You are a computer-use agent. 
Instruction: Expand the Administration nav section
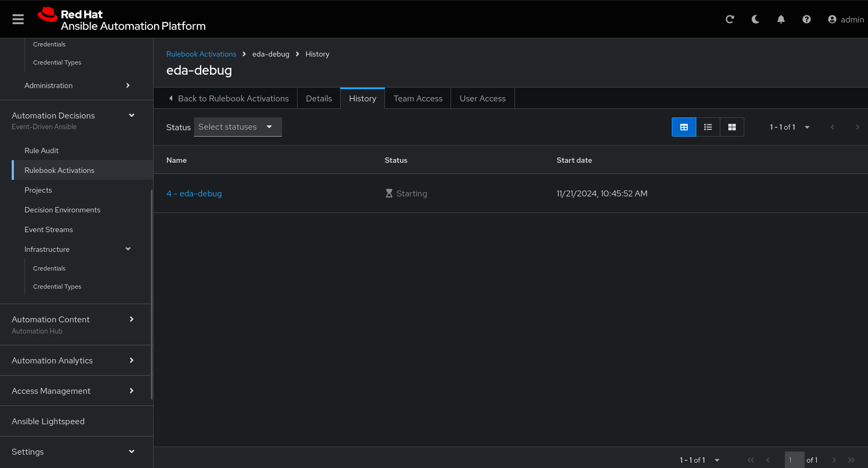(77, 85)
